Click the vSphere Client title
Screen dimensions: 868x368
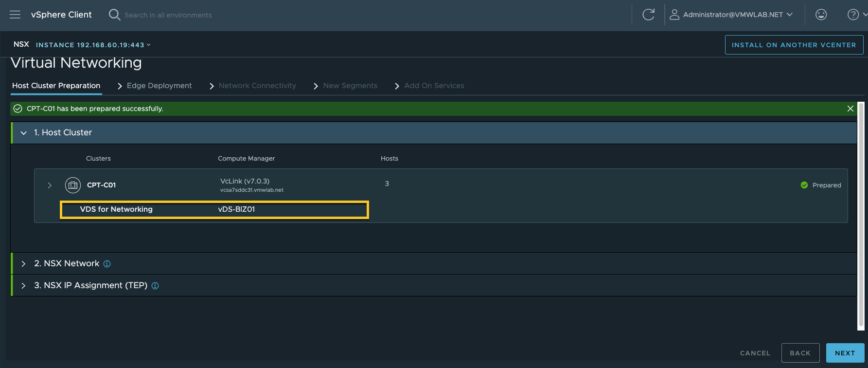[x=61, y=15]
